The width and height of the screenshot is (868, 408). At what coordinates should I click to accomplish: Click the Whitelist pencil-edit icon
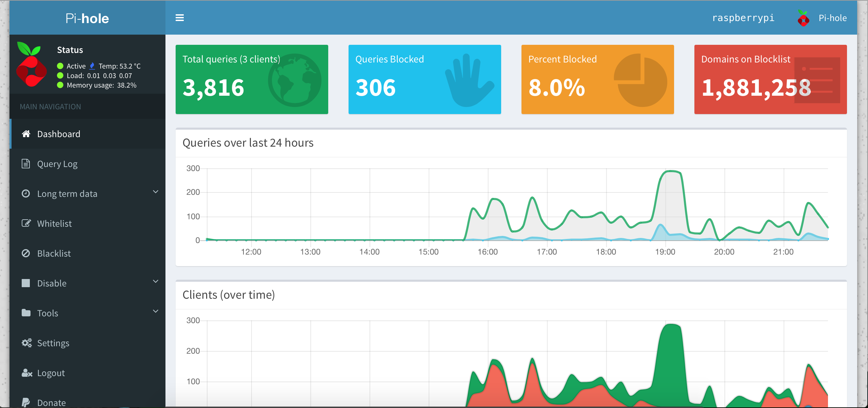(26, 223)
